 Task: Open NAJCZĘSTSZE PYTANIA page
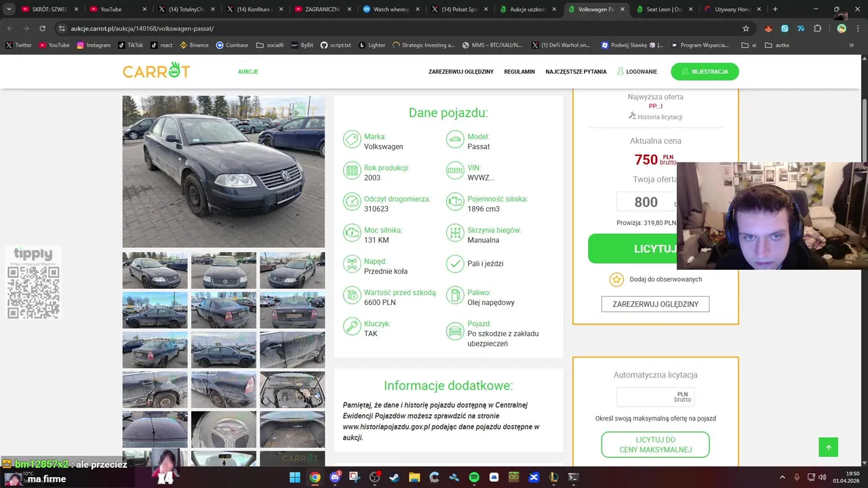[x=576, y=72]
